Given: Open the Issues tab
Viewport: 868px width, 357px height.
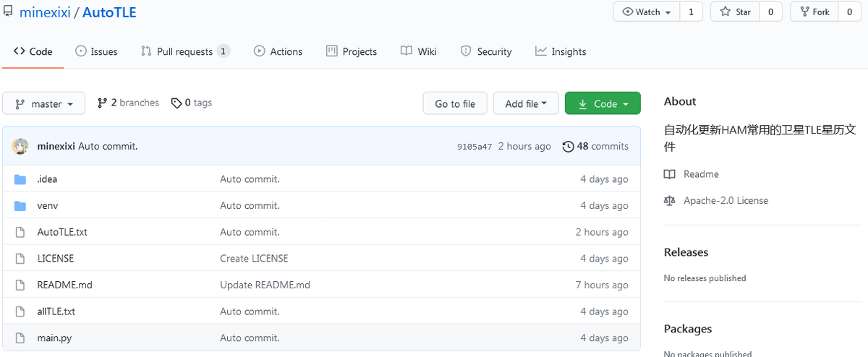Looking at the screenshot, I should click(96, 51).
